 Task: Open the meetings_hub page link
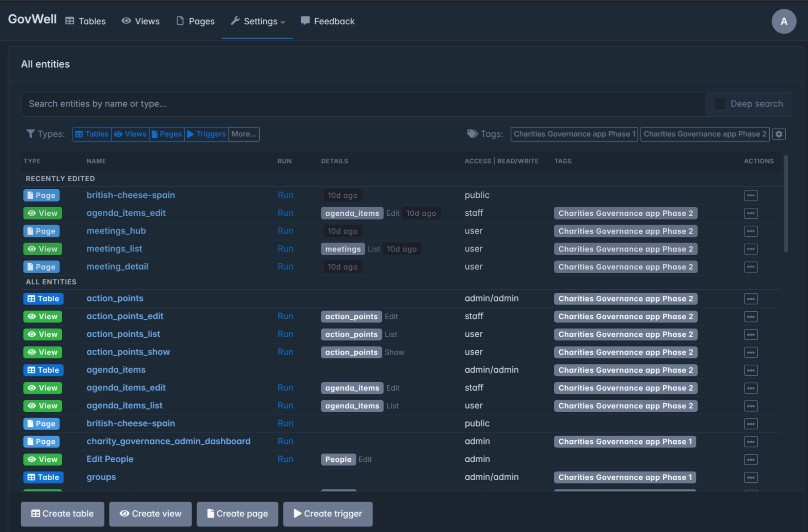click(116, 231)
